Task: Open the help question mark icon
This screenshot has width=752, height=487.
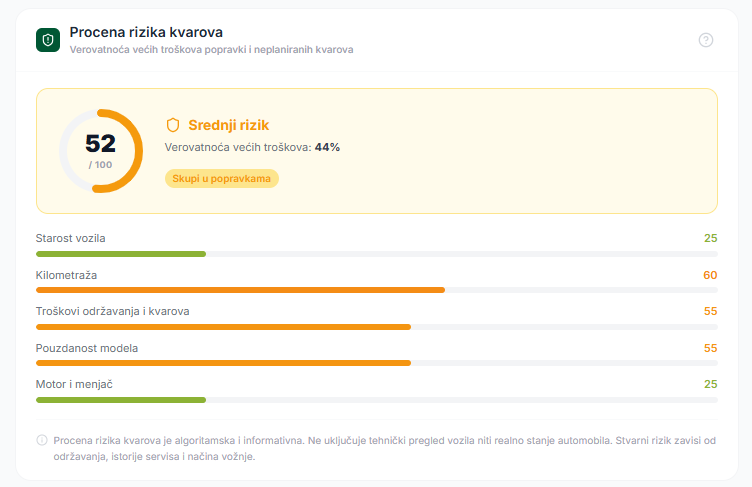Action: coord(706,40)
